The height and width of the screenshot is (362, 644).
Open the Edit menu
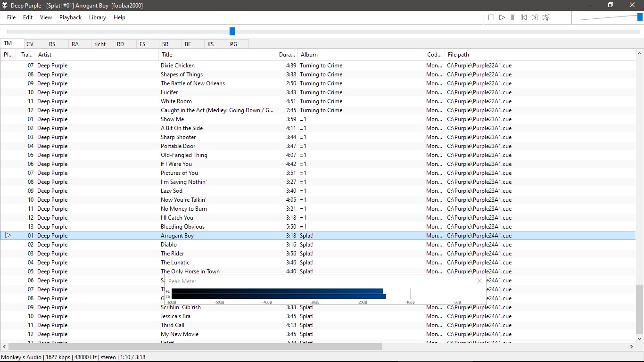[x=28, y=17]
